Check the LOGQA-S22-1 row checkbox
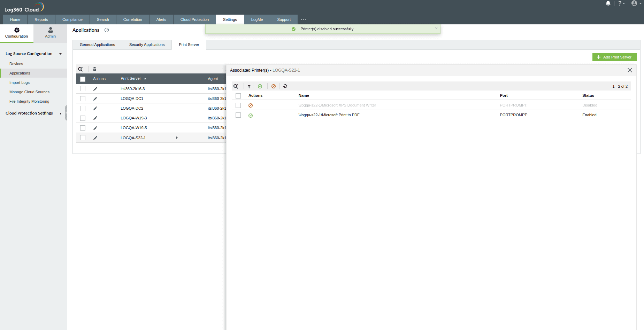644x330 pixels. click(x=83, y=138)
